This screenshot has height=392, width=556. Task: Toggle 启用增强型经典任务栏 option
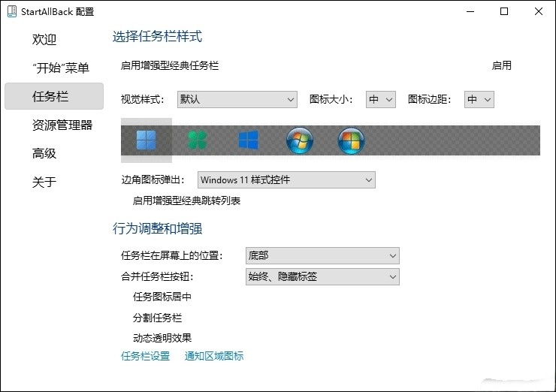(x=170, y=65)
